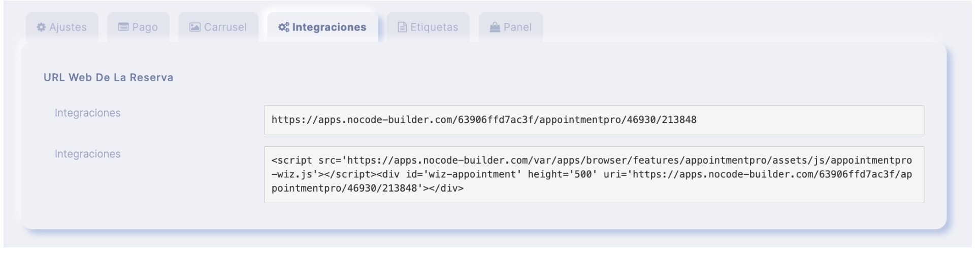
Task: Click the https://apps.nocode-builder.com appointmentpro URL text
Action: point(484,120)
